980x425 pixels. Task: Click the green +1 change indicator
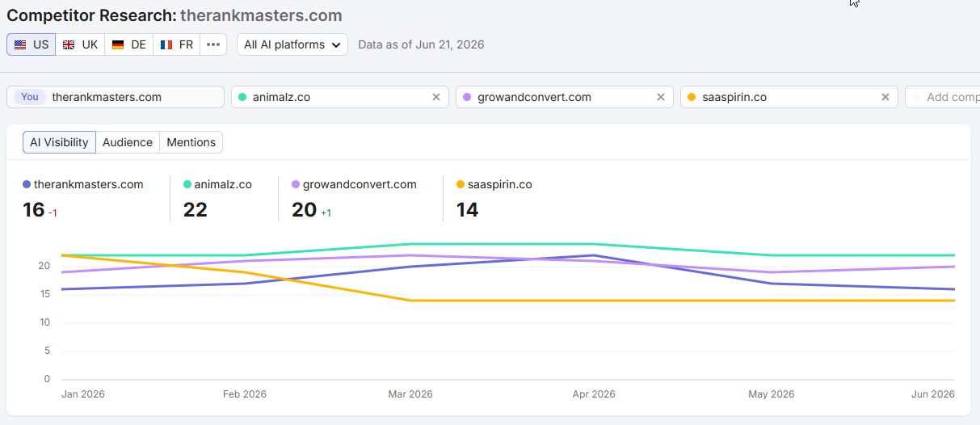[x=326, y=213]
